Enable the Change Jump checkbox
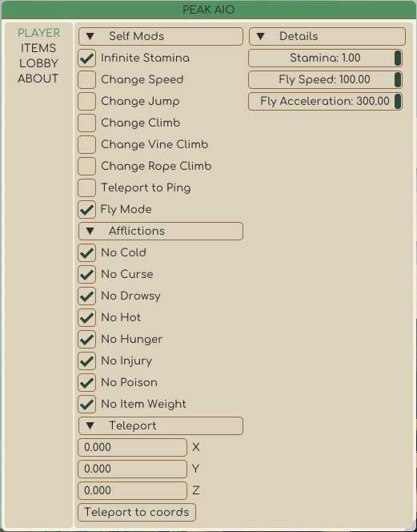417x532 pixels. click(x=86, y=102)
